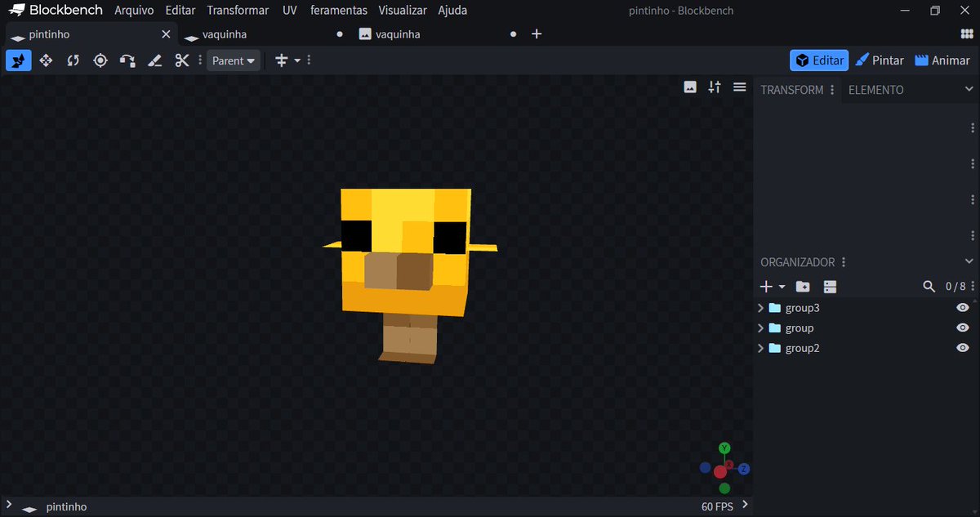980x517 pixels.
Task: Hide the group3 folder
Action: click(962, 307)
